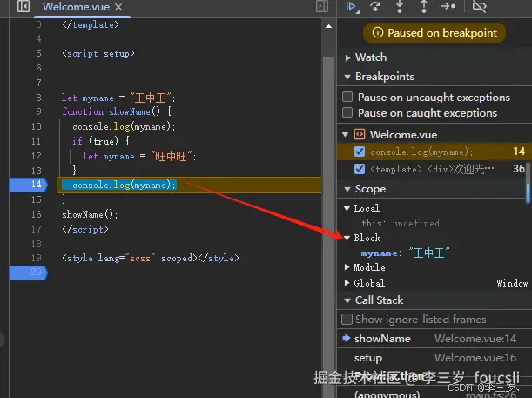Close the Welcome.vue tab
Screen dimensions: 532x398
(118, 7)
